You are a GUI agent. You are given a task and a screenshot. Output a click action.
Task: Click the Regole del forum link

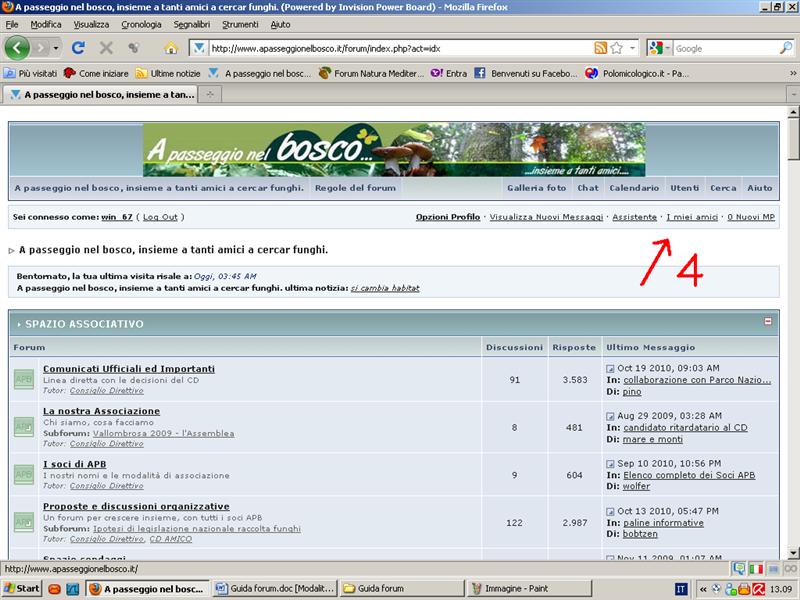click(355, 188)
